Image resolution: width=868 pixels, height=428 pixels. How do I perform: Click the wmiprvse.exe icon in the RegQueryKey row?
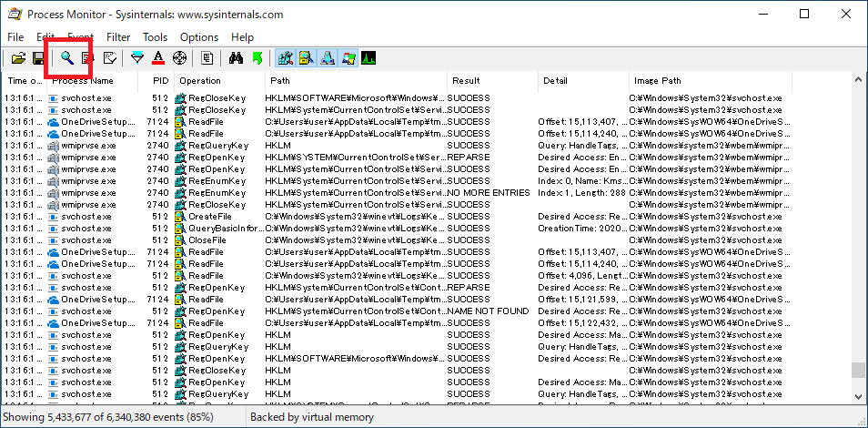click(53, 146)
